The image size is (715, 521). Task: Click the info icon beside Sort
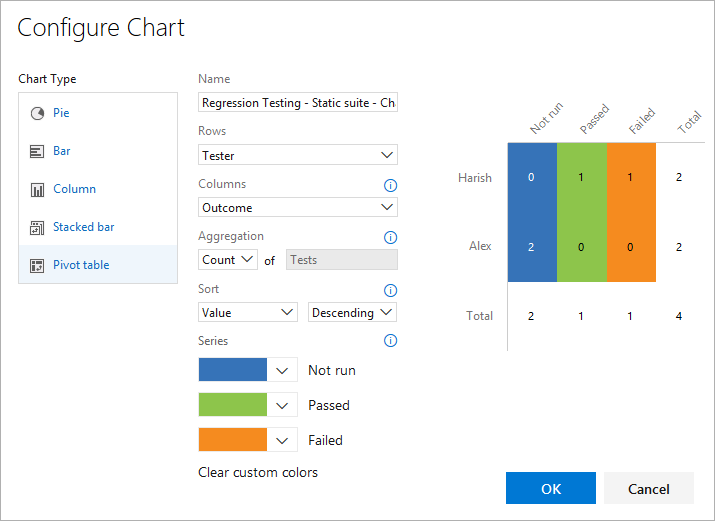391,290
